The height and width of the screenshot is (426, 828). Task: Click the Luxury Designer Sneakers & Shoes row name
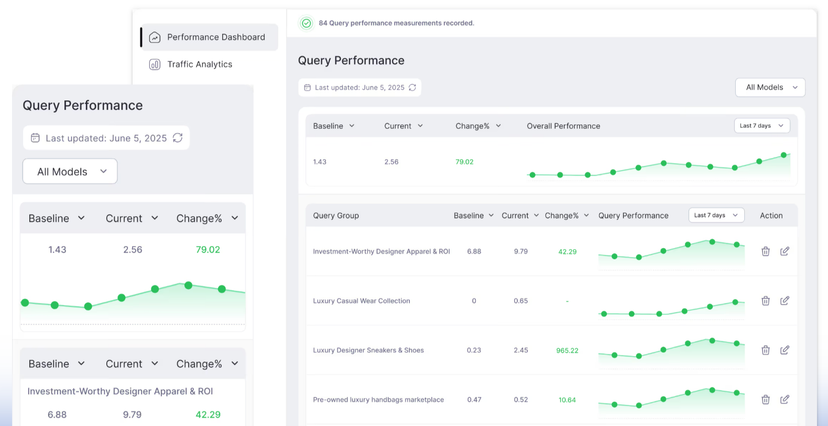(368, 350)
